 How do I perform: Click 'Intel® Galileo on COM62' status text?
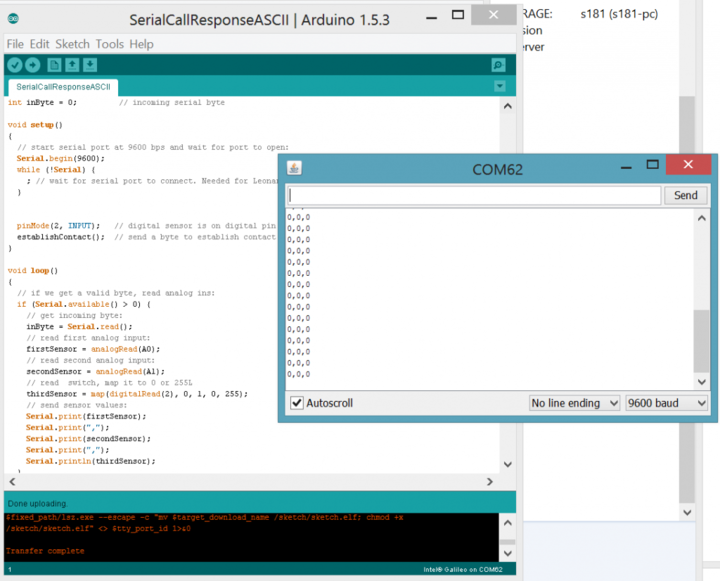point(463,570)
